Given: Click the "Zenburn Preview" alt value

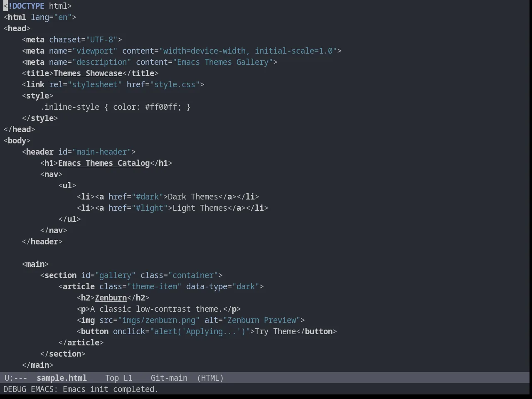Looking at the screenshot, I should (261, 320).
